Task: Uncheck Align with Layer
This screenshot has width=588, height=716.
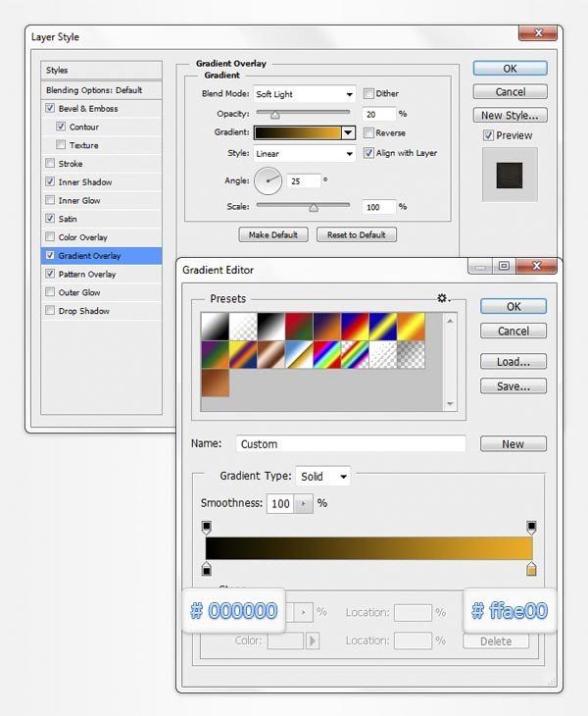Action: [368, 153]
